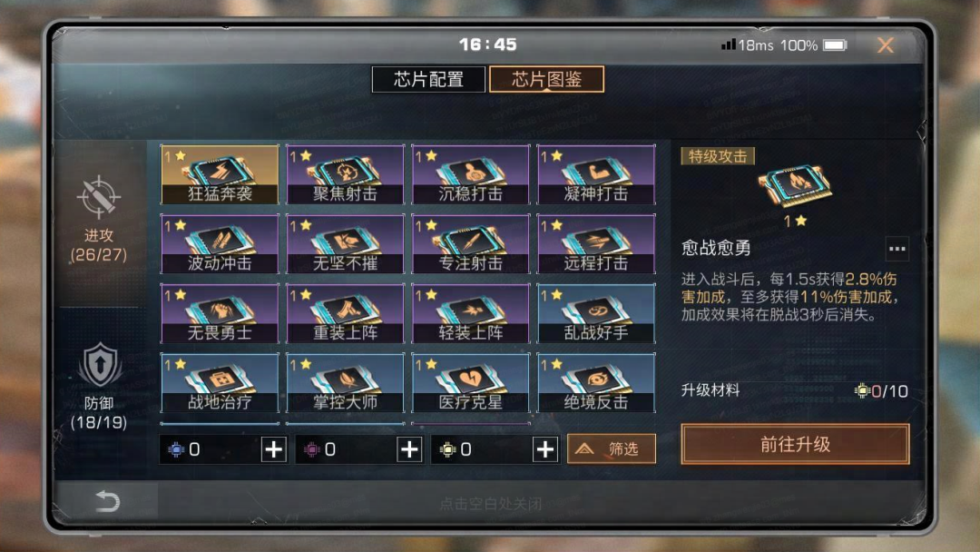Select the 远程打击 chip
Screen dimensions: 980x552
[x=596, y=244]
